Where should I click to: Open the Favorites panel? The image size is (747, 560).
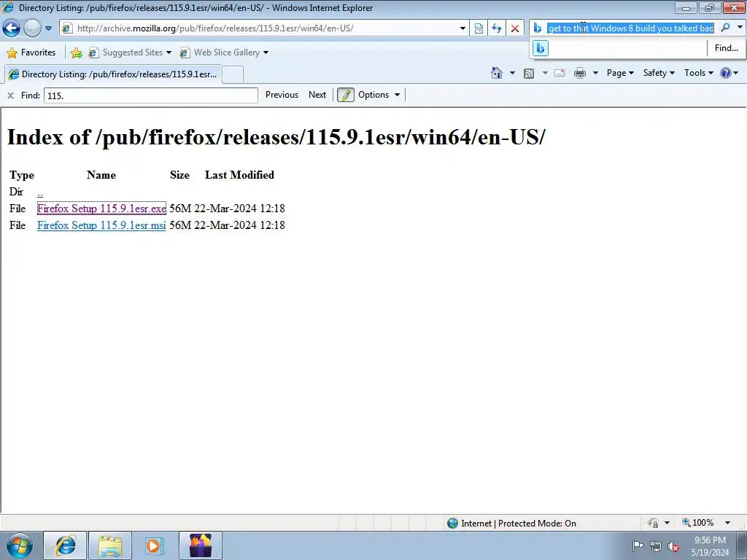tap(31, 52)
